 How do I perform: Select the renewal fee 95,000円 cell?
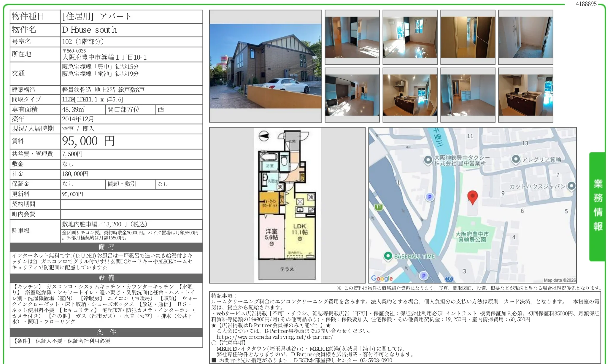pyautogui.click(x=132, y=194)
